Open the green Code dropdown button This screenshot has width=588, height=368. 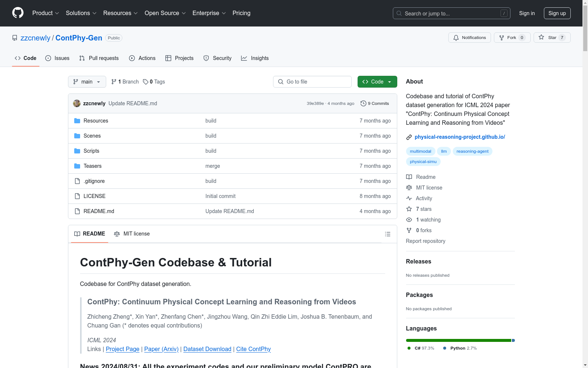[377, 82]
